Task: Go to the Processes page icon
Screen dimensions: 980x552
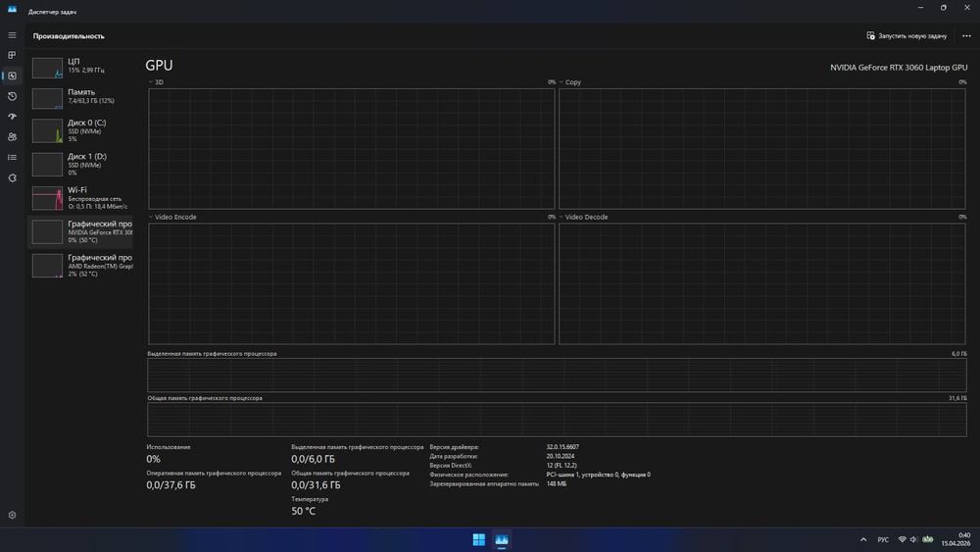Action: 12,55
